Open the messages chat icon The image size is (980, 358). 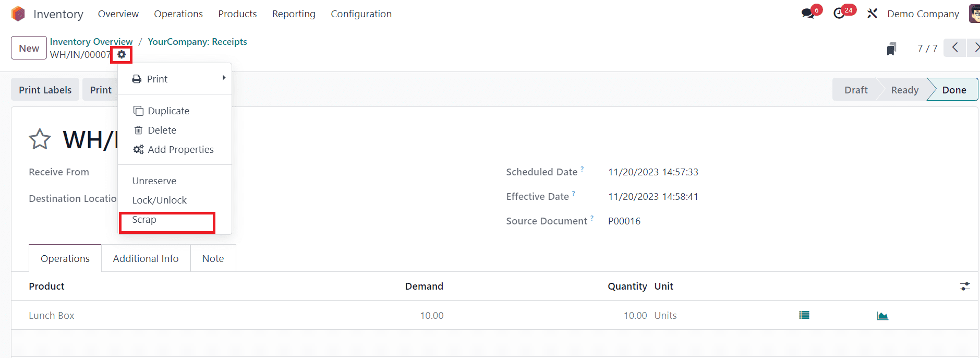808,14
